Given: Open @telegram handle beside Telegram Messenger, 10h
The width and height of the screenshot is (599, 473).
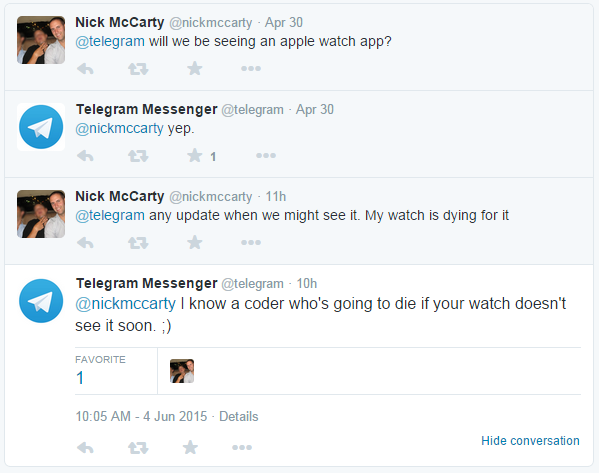Looking at the screenshot, I should tap(253, 284).
